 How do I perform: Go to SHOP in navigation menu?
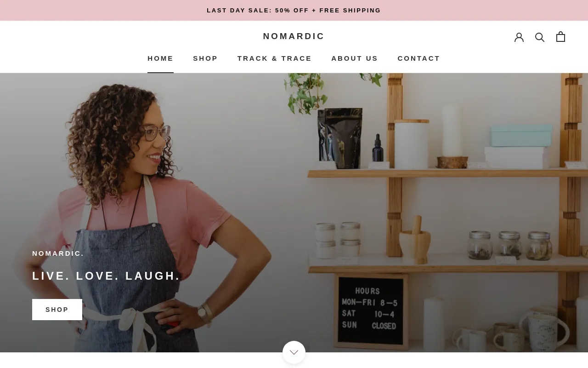(205, 58)
